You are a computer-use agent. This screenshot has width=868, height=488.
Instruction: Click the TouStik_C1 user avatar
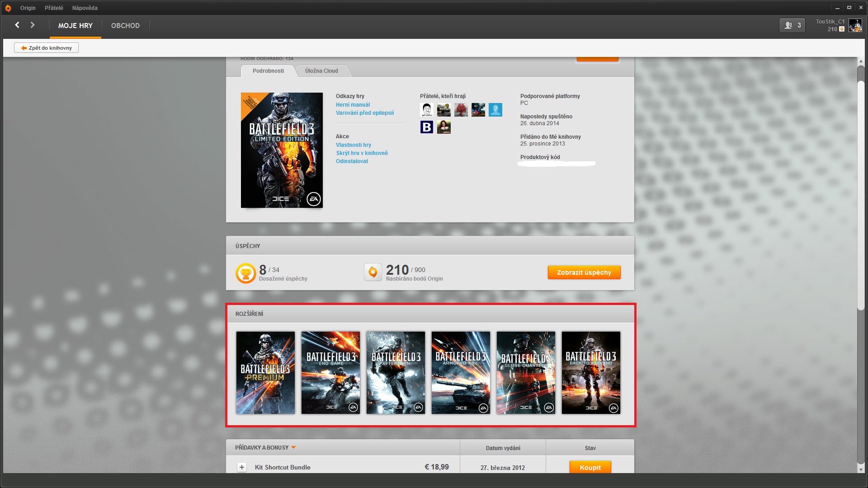coord(855,25)
